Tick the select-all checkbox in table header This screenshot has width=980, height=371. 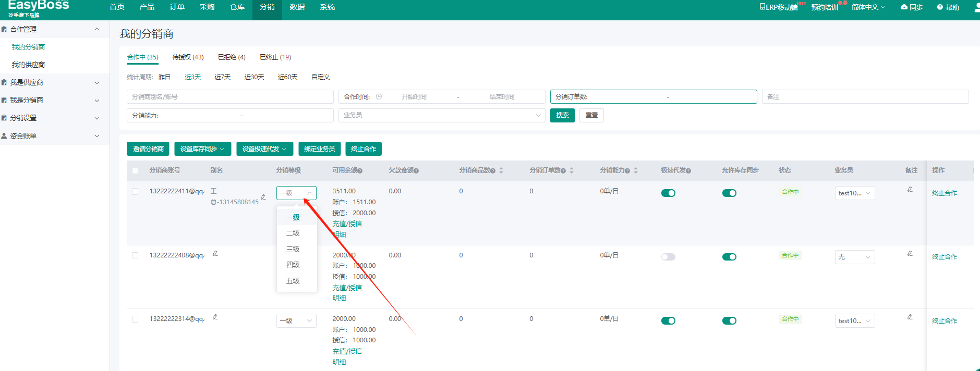coord(135,171)
